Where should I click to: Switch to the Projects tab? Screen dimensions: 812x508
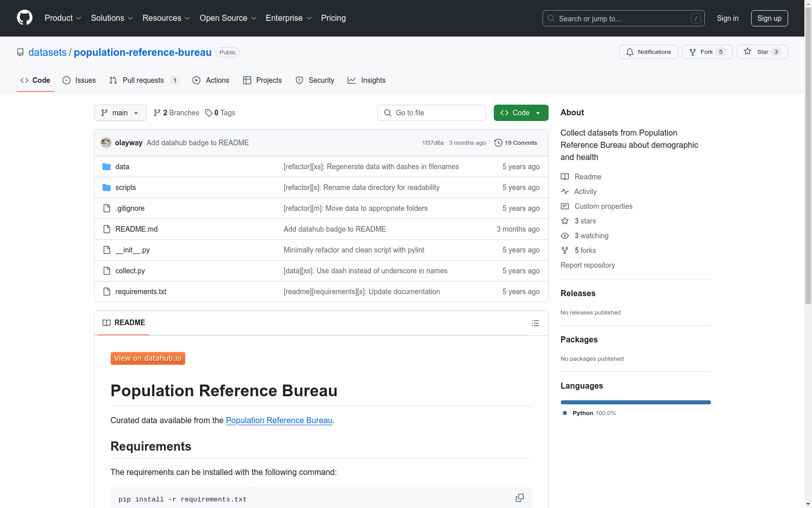pos(262,80)
